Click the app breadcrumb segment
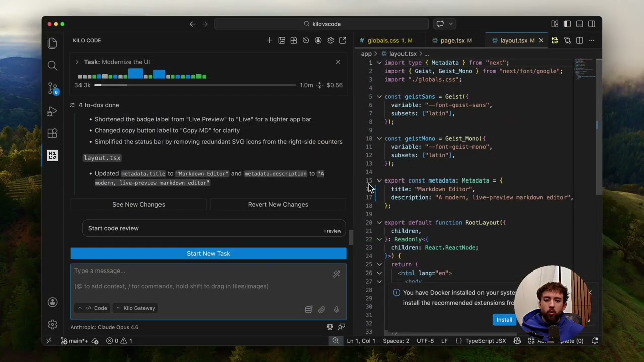The height and width of the screenshot is (362, 644). 366,54
